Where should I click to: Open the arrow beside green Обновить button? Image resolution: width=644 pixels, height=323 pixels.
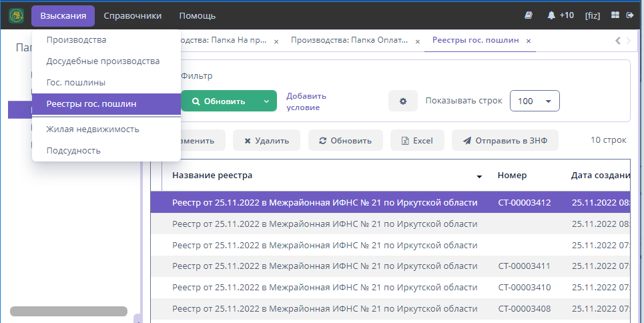click(x=266, y=101)
